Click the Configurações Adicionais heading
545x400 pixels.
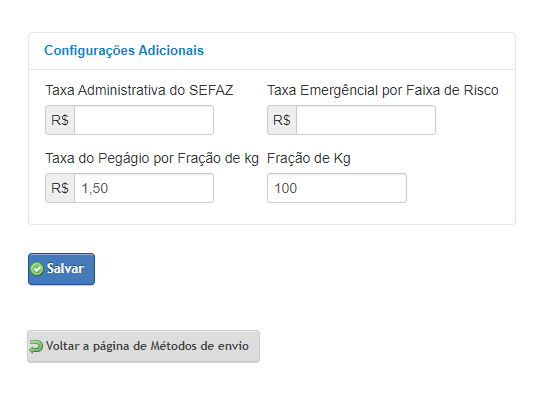pos(124,51)
